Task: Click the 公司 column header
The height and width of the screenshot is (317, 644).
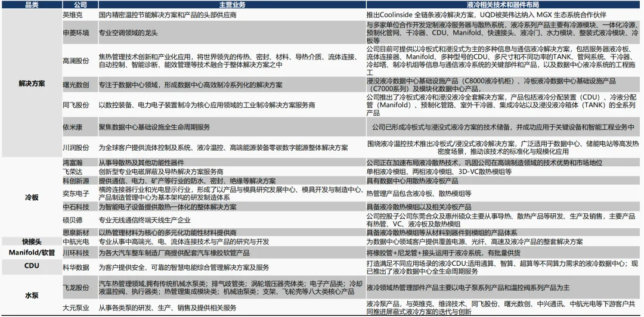Action: 80,5
